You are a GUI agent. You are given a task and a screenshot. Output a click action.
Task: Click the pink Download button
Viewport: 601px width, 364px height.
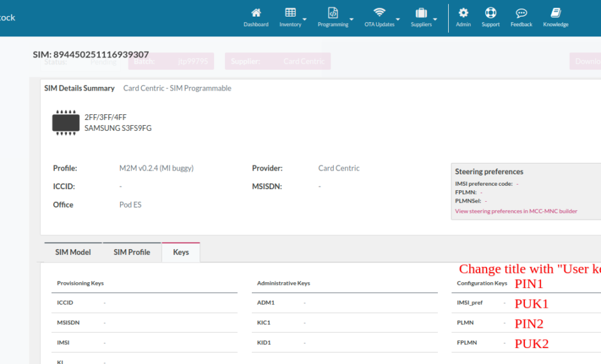coord(586,61)
